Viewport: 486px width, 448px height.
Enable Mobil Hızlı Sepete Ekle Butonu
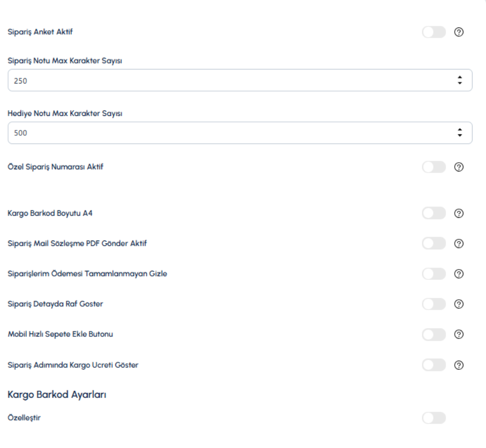pos(434,335)
